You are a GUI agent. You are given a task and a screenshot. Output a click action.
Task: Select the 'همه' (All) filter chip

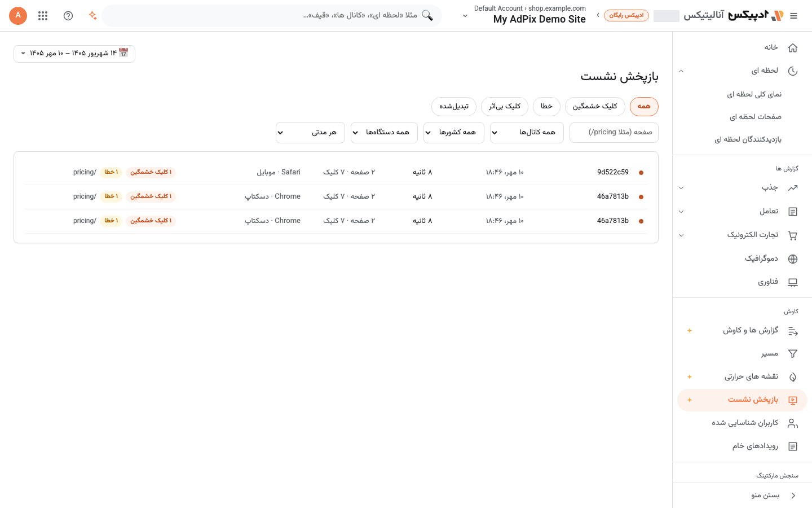tap(644, 107)
